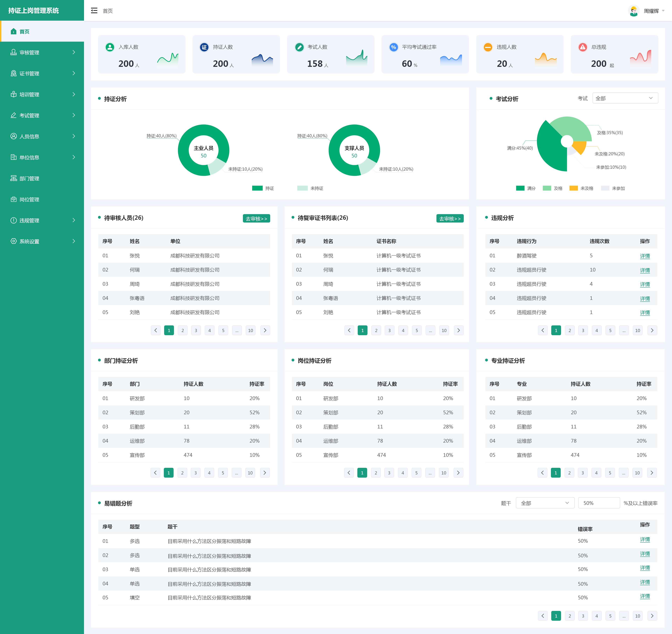Open the 题干 全部 dropdown
The width and height of the screenshot is (672, 634).
[x=545, y=503]
